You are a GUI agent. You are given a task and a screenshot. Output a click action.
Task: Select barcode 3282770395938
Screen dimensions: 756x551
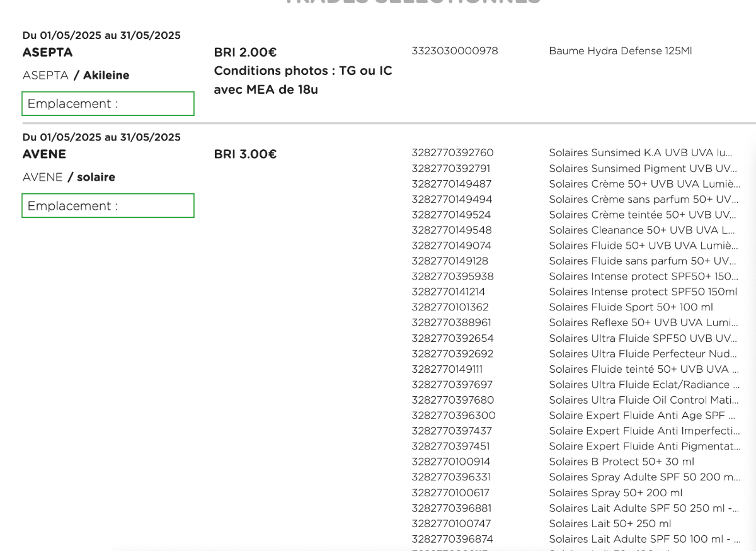(453, 276)
